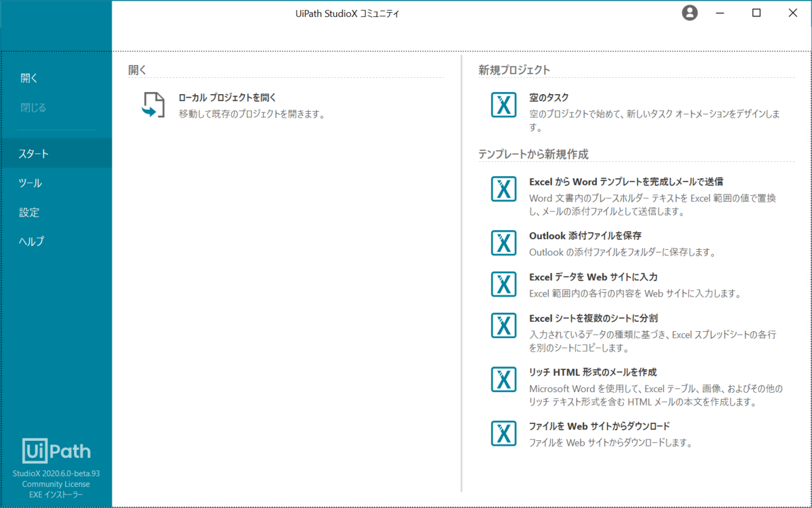Click the user account profile icon
Image resolution: width=812 pixels, height=508 pixels.
690,12
